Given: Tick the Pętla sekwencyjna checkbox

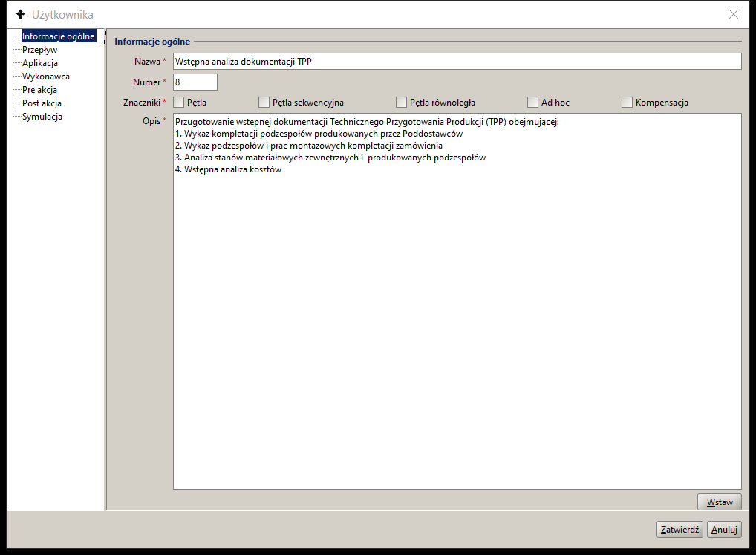Looking at the screenshot, I should (264, 102).
